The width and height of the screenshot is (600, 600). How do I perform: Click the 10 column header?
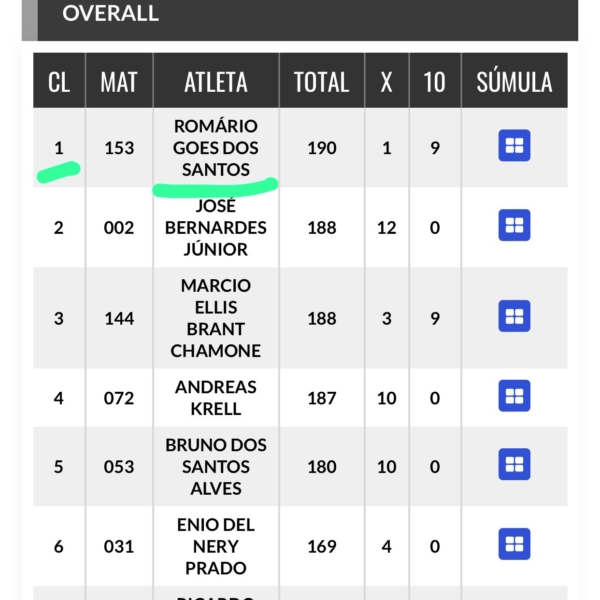pyautogui.click(x=434, y=82)
